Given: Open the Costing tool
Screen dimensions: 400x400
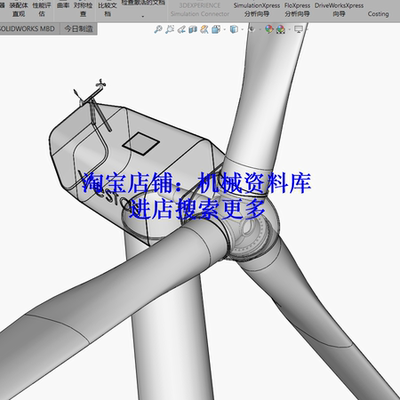Looking at the screenshot, I should pos(378,13).
